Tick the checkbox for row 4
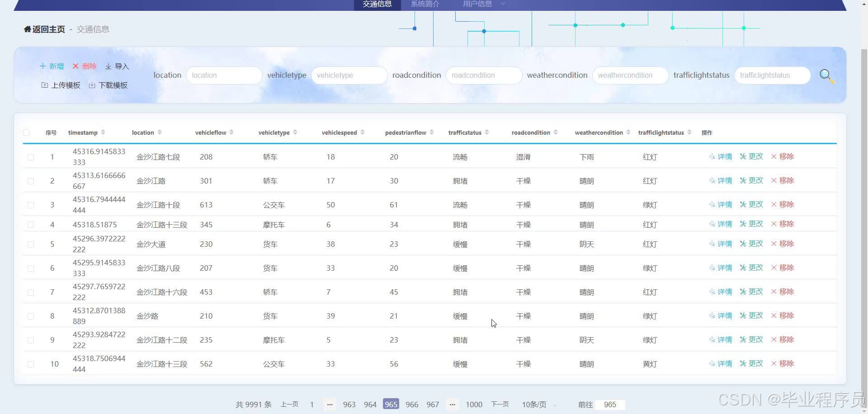868x414 pixels. 31,225
